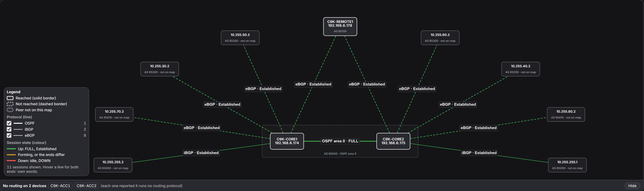Click iBGP Established label right of CORE2
The width and height of the screenshot is (644, 191).
click(479, 153)
